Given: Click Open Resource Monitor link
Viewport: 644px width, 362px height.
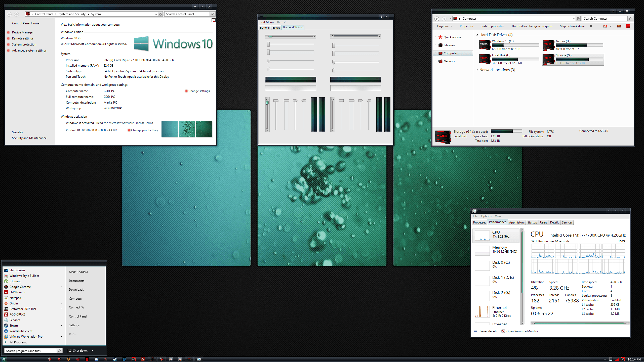Looking at the screenshot, I should click(x=522, y=331).
